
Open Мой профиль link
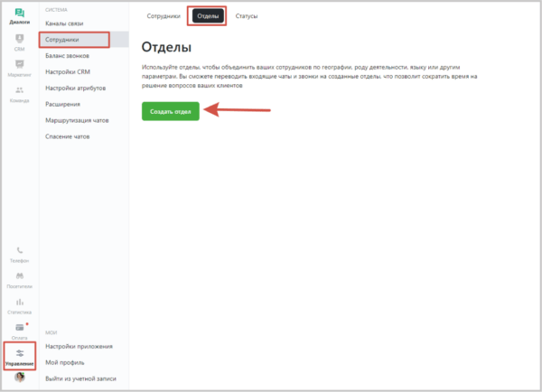[x=65, y=362]
